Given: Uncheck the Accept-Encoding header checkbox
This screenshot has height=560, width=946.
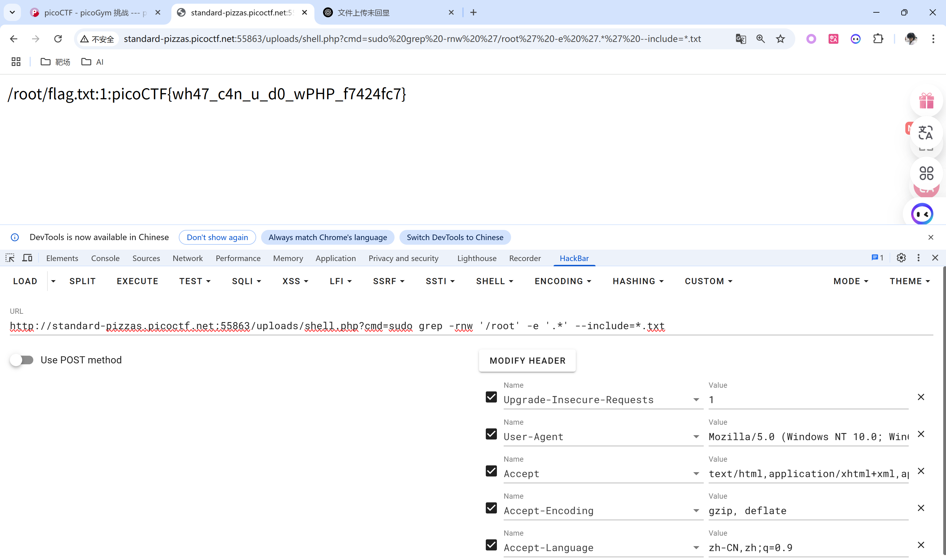Looking at the screenshot, I should click(491, 508).
